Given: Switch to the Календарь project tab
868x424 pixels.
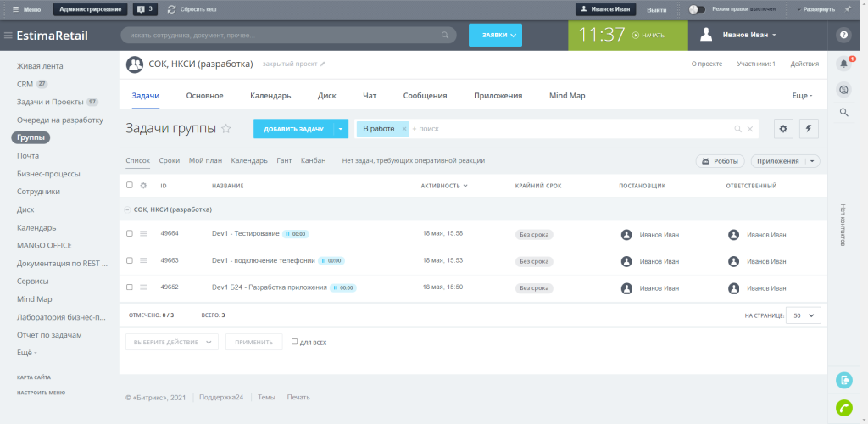Looking at the screenshot, I should [x=270, y=96].
